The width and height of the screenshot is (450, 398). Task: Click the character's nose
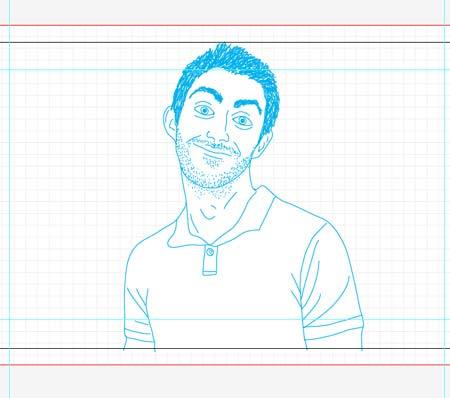tap(217, 133)
